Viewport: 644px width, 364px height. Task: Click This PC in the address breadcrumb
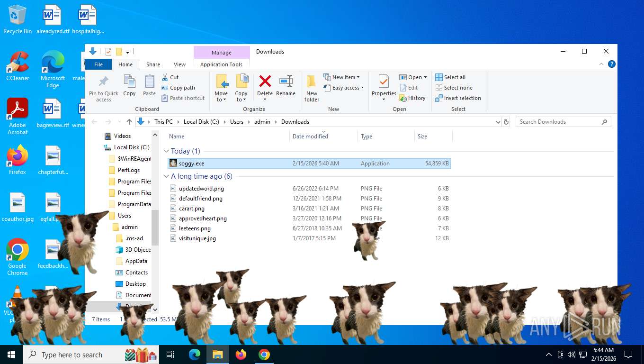coord(163,122)
